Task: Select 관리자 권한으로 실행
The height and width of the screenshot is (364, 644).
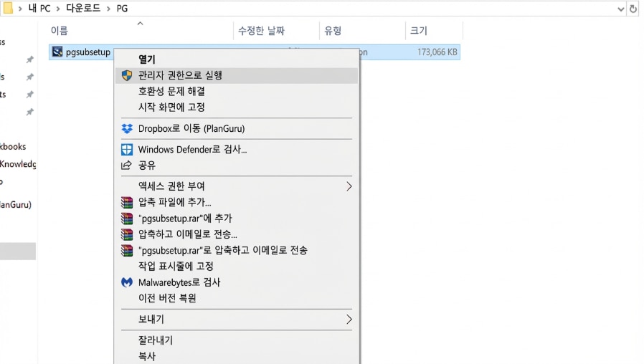Action: (237, 75)
